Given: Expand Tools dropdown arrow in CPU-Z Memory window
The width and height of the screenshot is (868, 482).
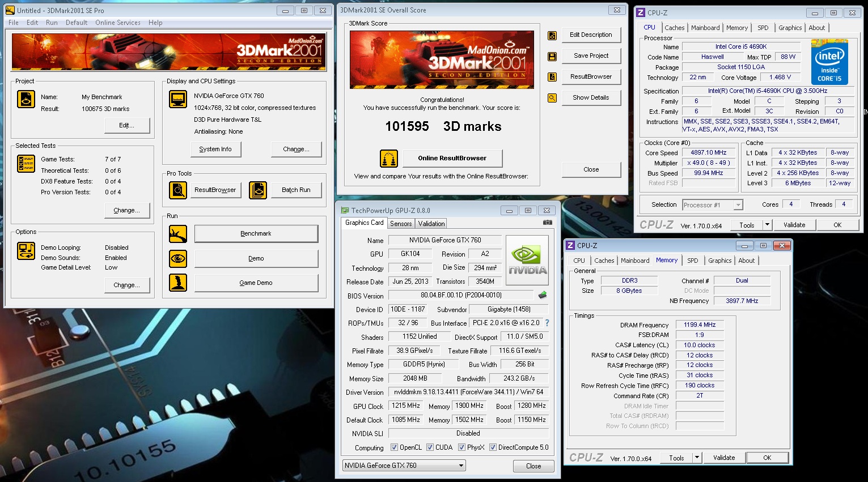Looking at the screenshot, I should point(697,458).
